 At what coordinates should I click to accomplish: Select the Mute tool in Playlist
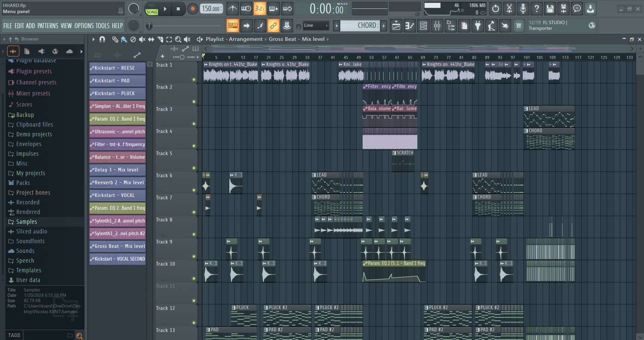coord(142,39)
